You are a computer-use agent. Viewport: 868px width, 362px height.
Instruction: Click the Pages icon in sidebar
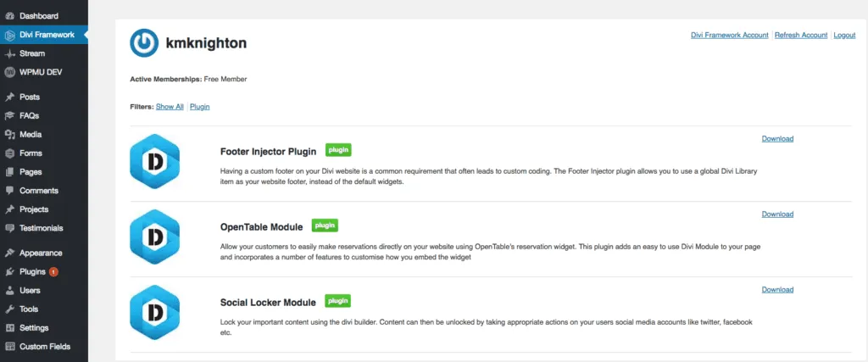(9, 172)
